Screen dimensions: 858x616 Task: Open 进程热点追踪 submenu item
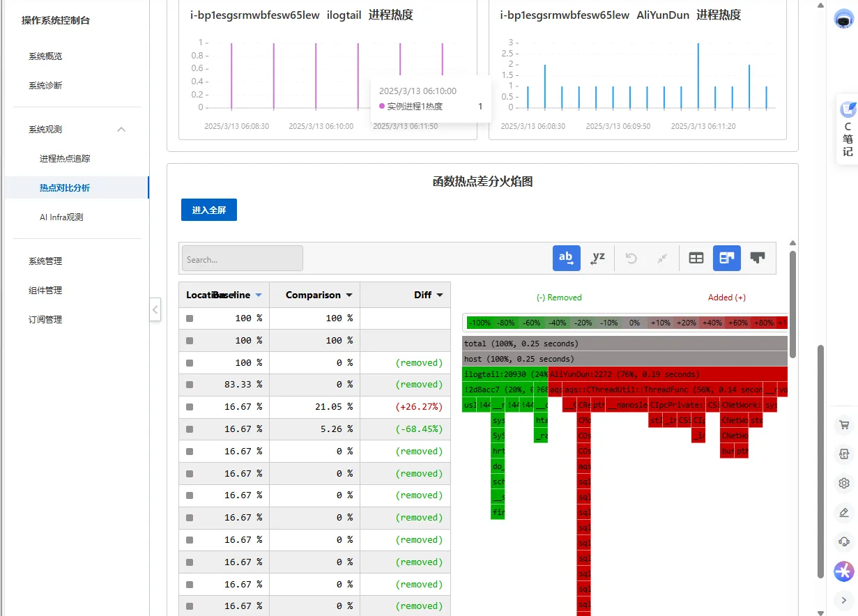[x=65, y=159]
